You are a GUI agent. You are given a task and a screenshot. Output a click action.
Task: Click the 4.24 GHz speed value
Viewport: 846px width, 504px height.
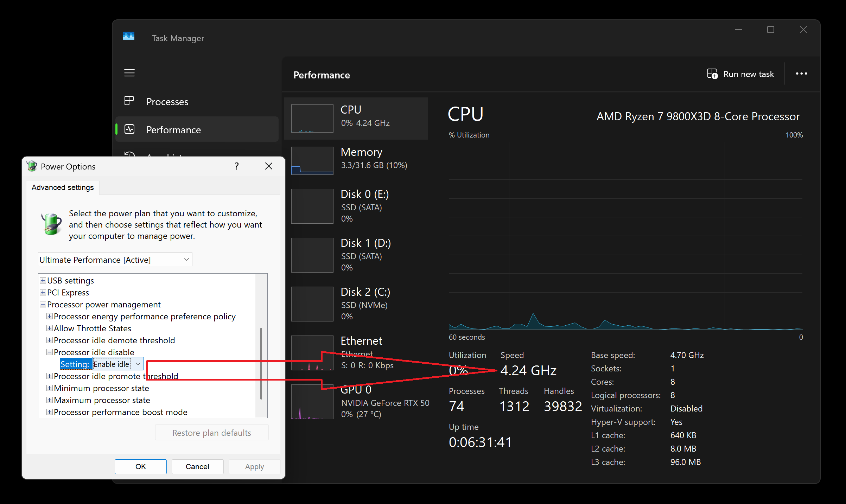(528, 370)
